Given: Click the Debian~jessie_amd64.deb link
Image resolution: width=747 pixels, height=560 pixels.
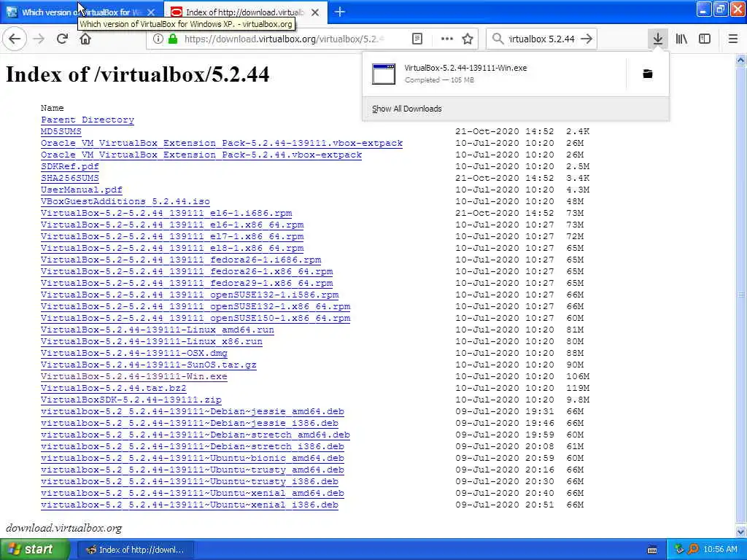Looking at the screenshot, I should click(193, 411).
